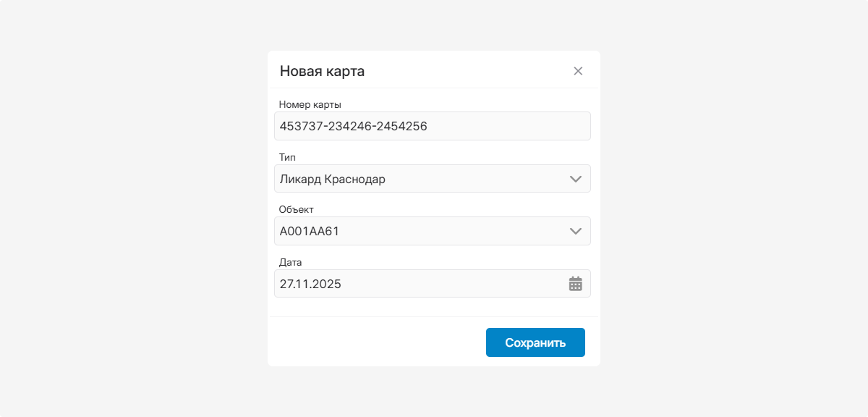Viewport: 868px width, 417px height.
Task: Expand the Объект dropdown chevron
Action: point(576,231)
